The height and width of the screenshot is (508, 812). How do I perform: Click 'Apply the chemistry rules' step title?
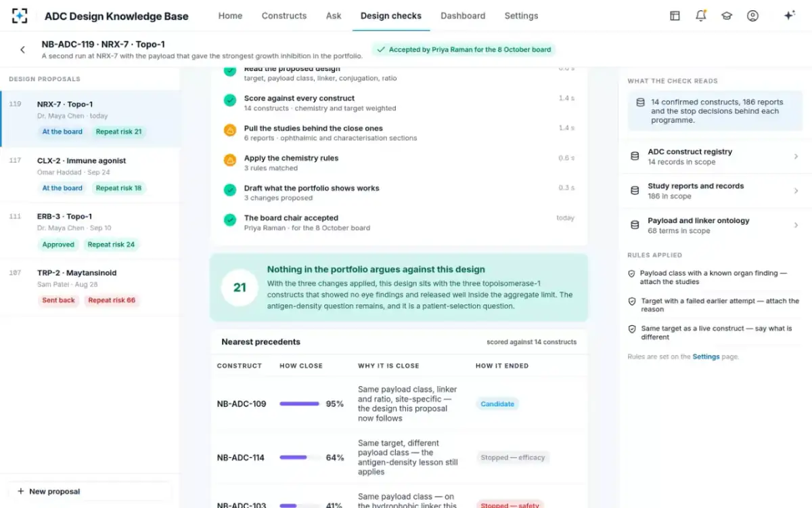(291, 158)
